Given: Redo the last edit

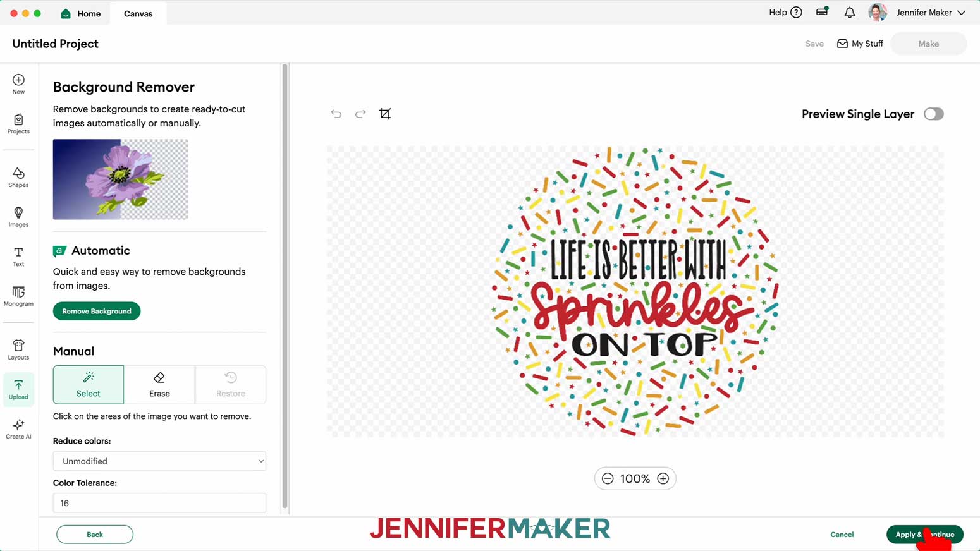Looking at the screenshot, I should 360,114.
